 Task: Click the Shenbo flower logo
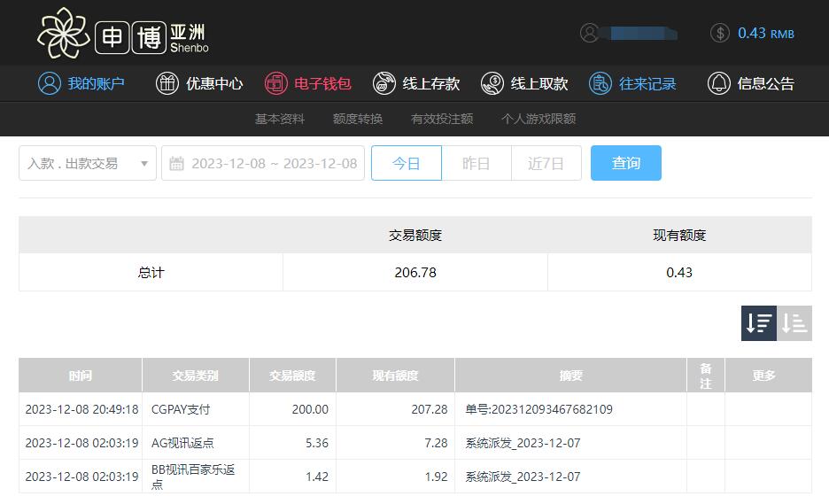coord(64,34)
